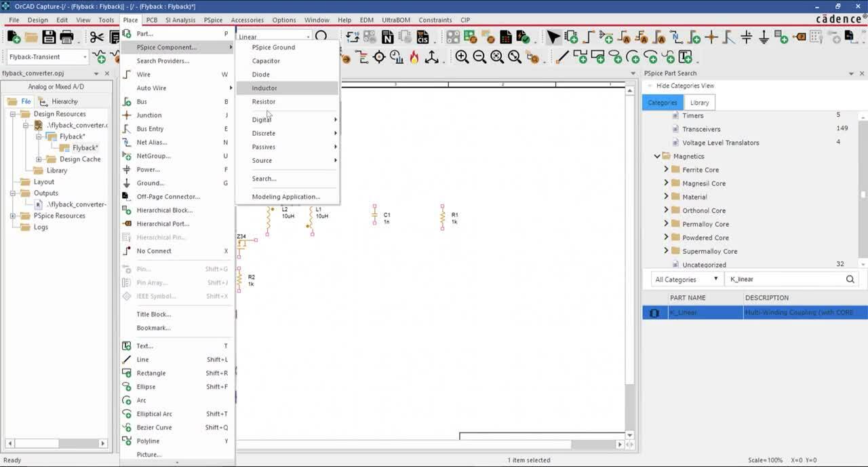Click the Save floppy disk icon

tap(49, 37)
